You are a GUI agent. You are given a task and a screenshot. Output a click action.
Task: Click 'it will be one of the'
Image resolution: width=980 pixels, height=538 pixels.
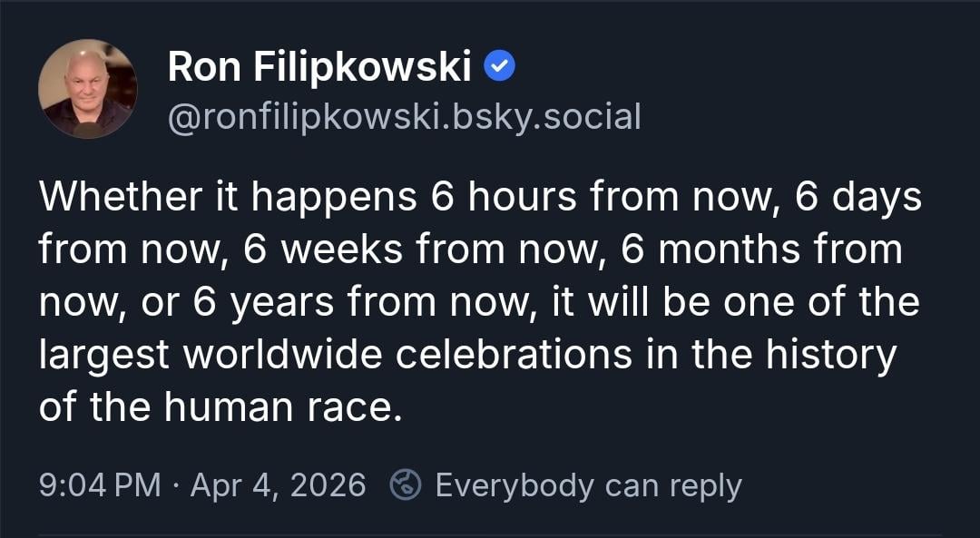736,302
